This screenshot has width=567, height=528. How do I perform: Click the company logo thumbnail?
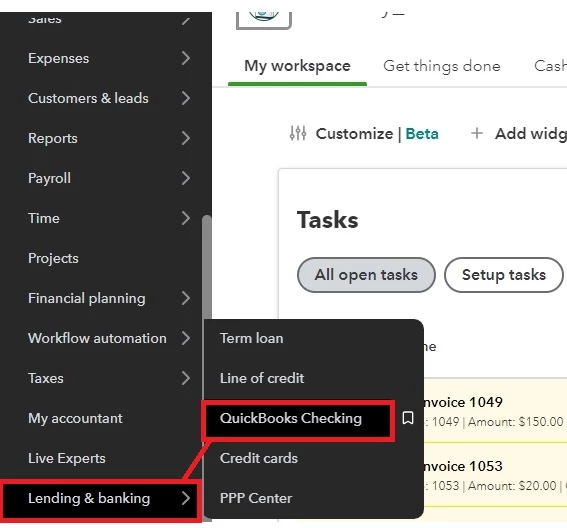[x=264, y=20]
